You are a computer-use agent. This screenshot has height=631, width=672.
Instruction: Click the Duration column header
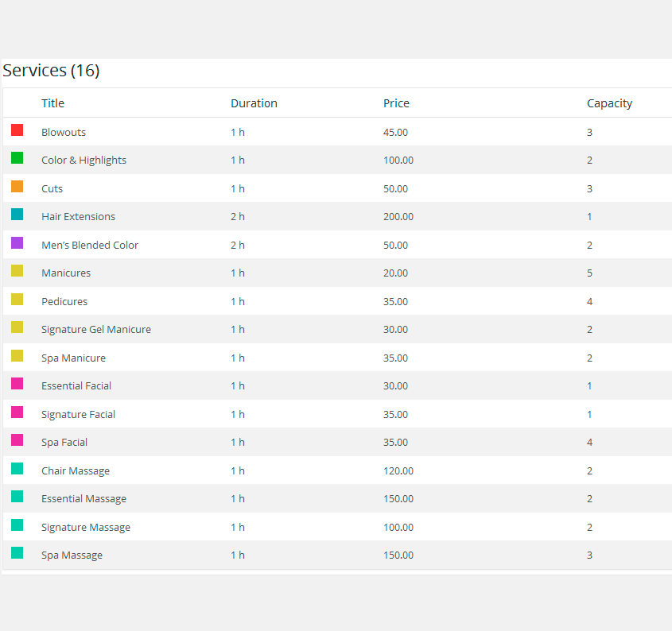[254, 103]
